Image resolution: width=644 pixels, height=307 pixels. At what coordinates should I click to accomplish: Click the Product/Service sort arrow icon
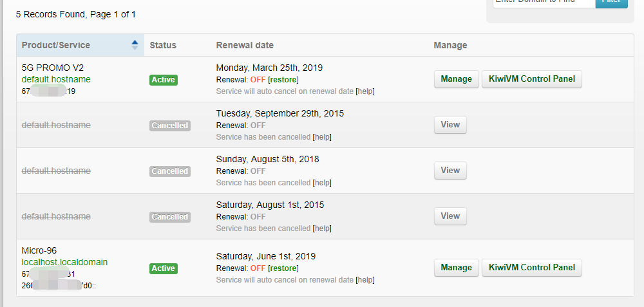click(x=135, y=45)
